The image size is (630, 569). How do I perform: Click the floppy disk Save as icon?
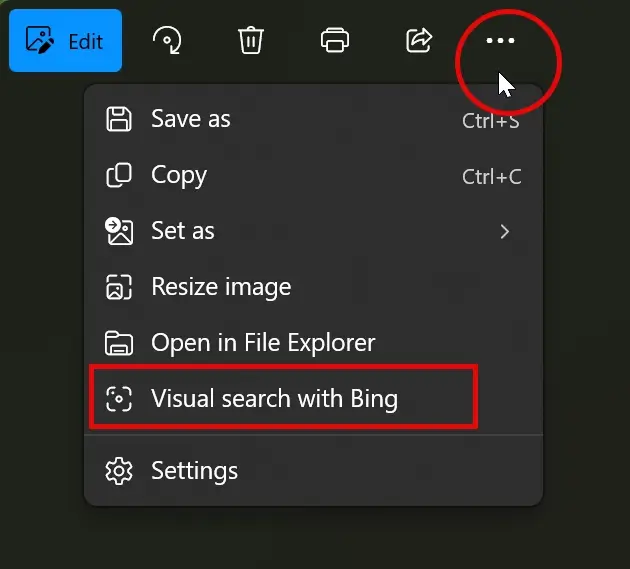pyautogui.click(x=119, y=119)
